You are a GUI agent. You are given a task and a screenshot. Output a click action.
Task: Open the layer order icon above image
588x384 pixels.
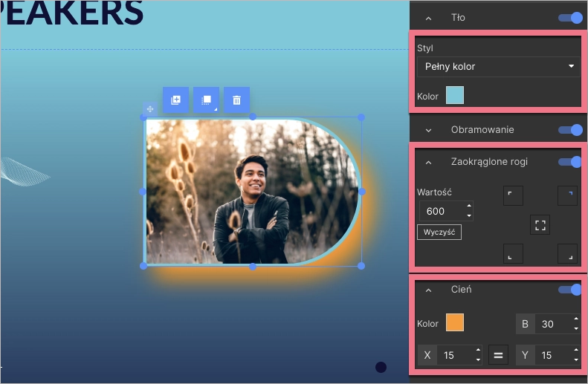tap(206, 100)
